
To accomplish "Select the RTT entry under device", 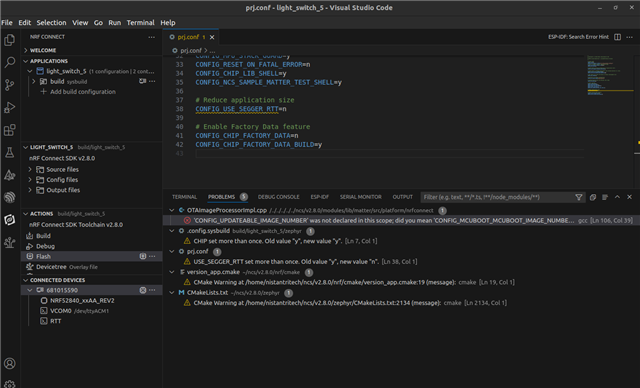I will pos(56,321).
